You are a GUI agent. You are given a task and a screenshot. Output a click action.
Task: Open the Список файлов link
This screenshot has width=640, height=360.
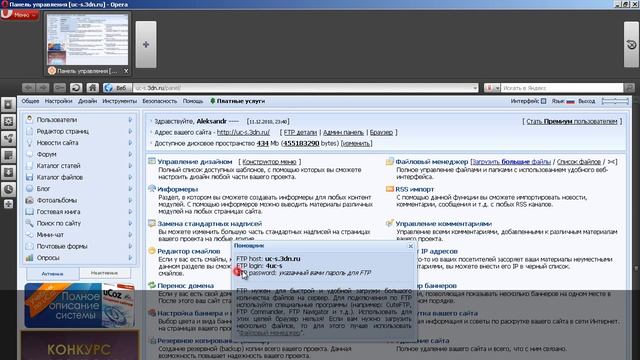[579, 162]
